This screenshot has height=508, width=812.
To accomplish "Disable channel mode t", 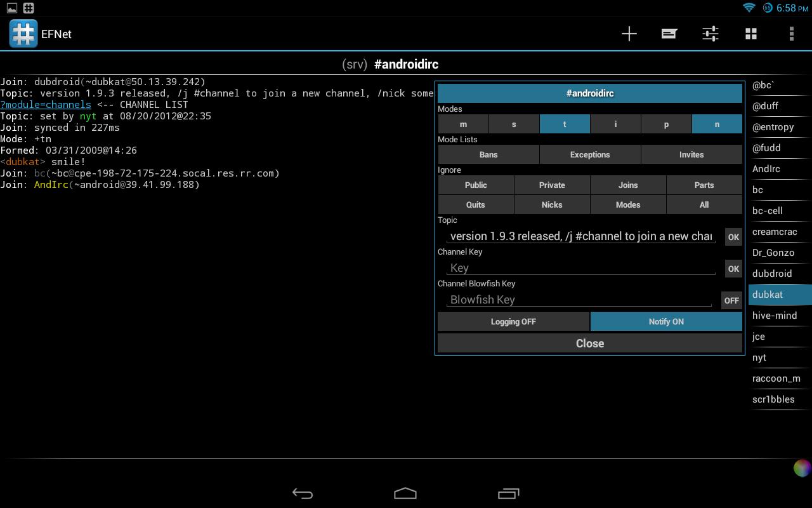I will click(x=565, y=124).
